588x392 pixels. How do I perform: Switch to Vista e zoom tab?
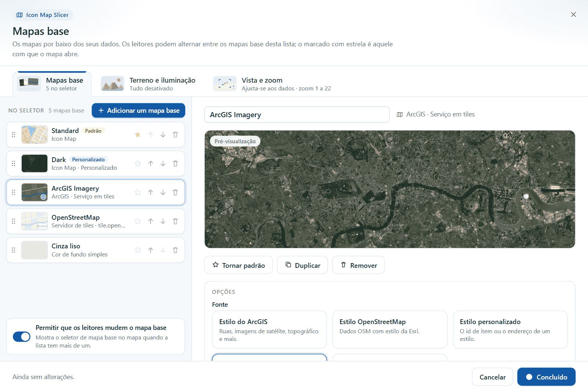tap(272, 84)
